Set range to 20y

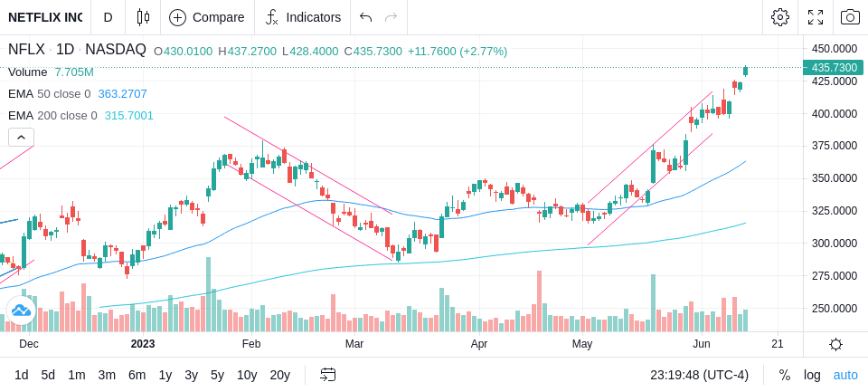279,375
